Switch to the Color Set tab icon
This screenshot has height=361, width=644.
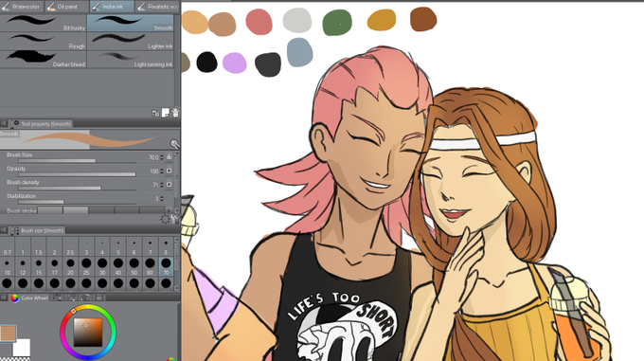pos(99,298)
